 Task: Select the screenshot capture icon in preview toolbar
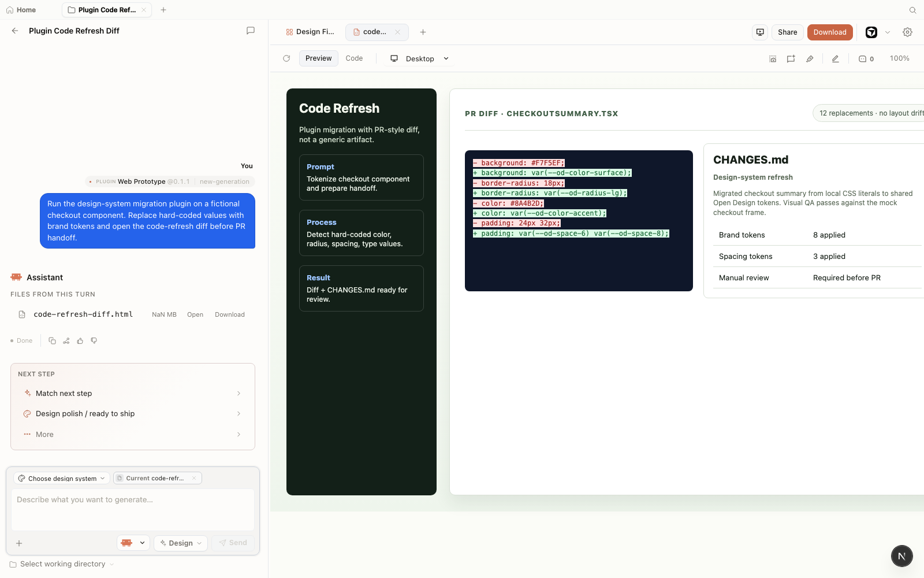(x=773, y=59)
